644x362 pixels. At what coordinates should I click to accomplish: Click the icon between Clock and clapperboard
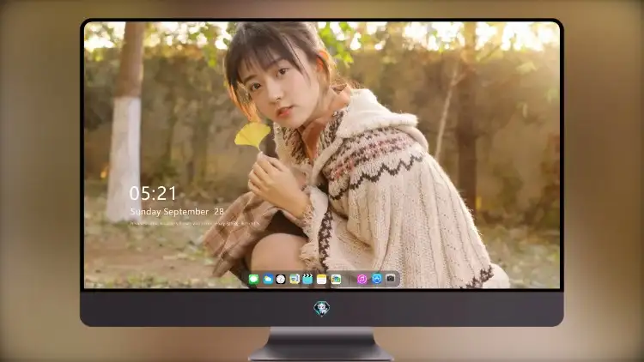click(294, 280)
